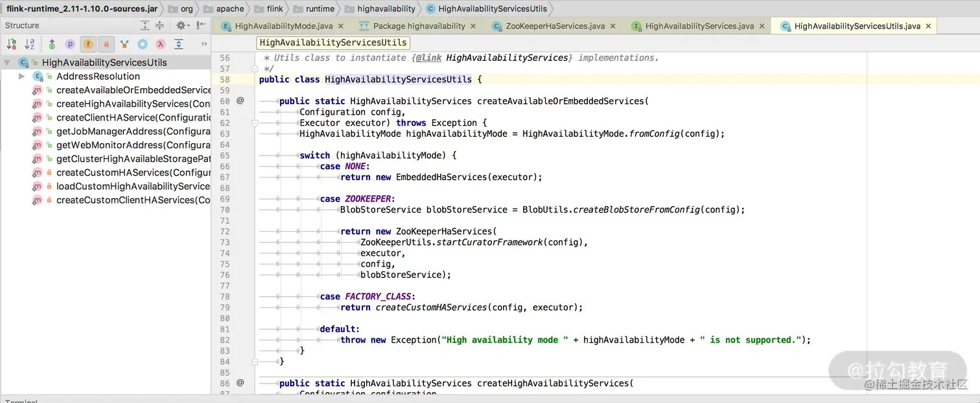Switch to ZooKeeperHaServices.java tab

coord(555,26)
